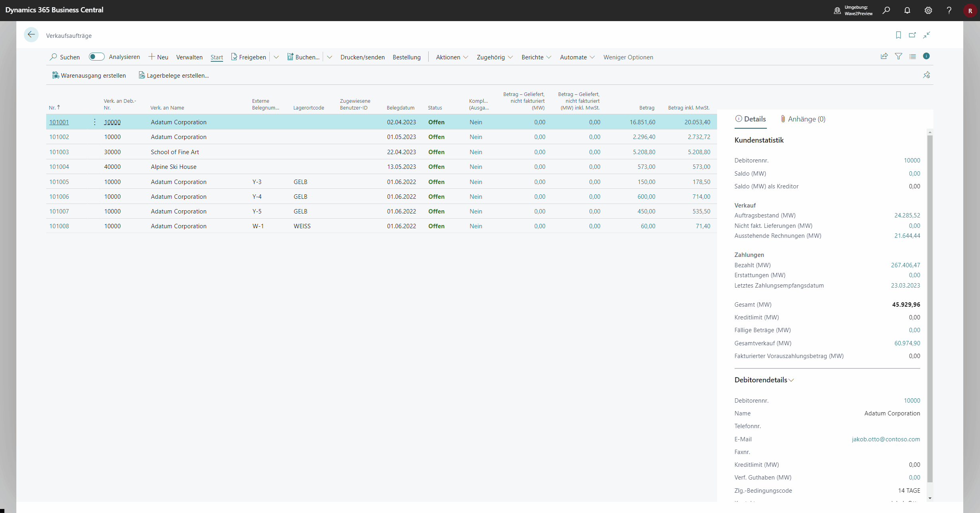Click Bezahlt (MW) value 267.406,47
Image resolution: width=980 pixels, height=513 pixels.
[x=905, y=265]
